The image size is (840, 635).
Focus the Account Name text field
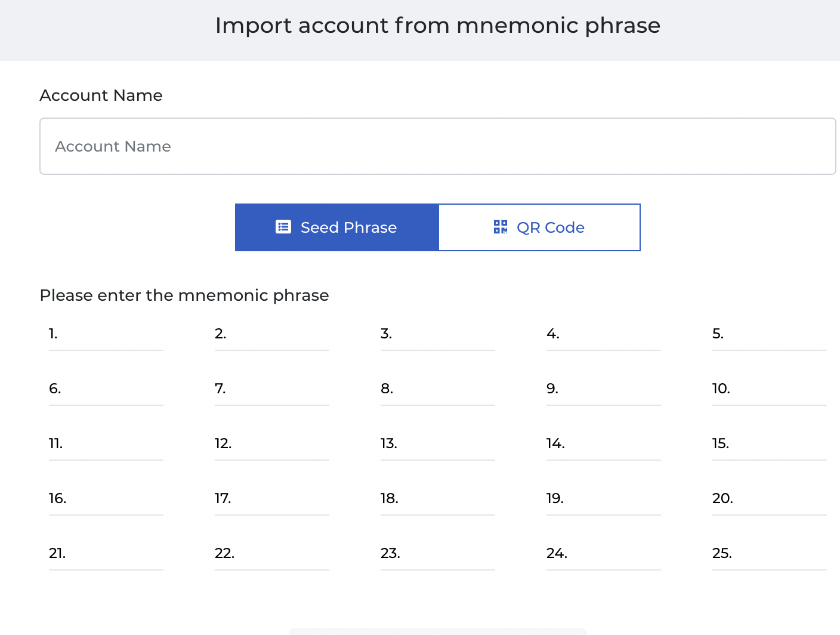(437, 146)
